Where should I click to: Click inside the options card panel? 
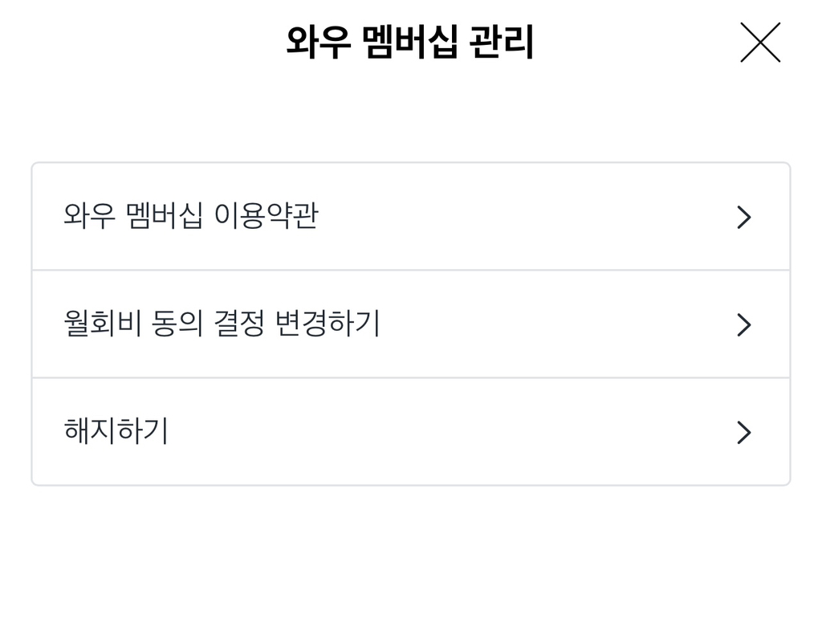[x=411, y=324]
